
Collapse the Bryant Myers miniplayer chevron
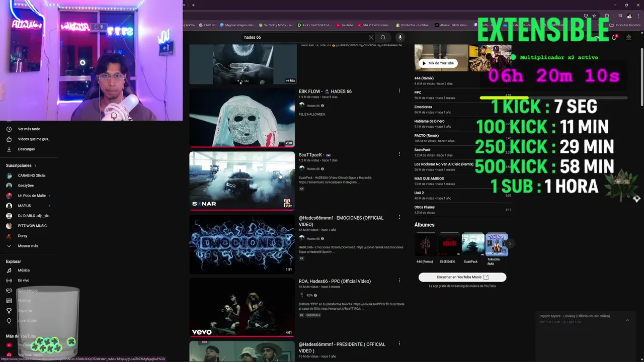(x=627, y=320)
